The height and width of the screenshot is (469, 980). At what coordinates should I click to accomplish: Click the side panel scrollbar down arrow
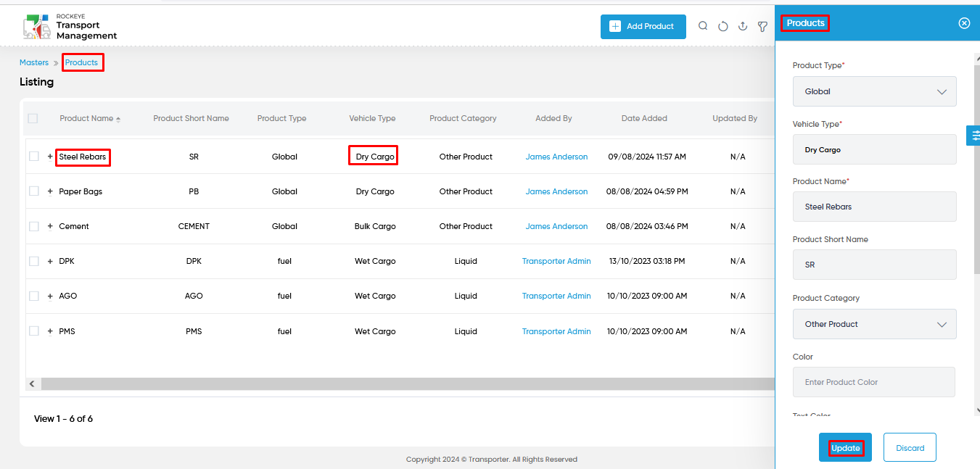tap(977, 411)
